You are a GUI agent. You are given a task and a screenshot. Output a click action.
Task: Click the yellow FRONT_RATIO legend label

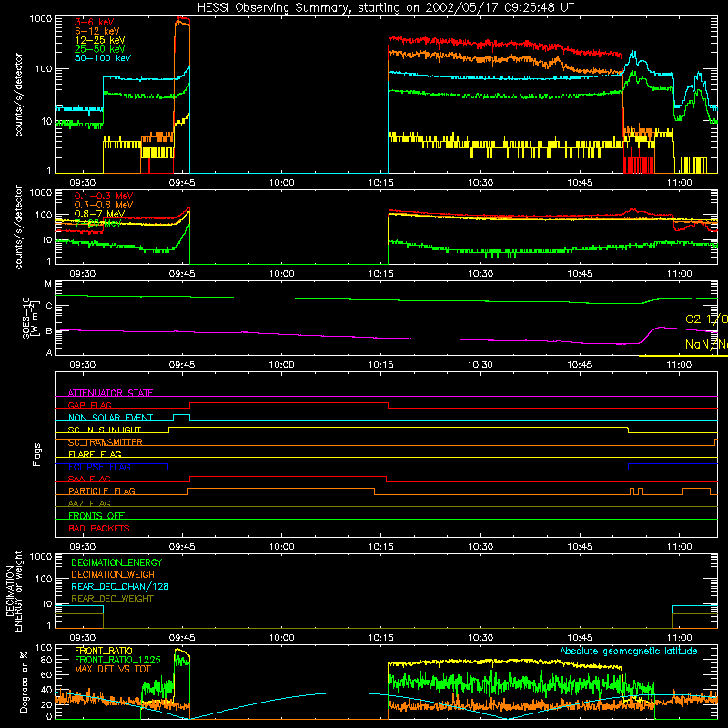[104, 651]
